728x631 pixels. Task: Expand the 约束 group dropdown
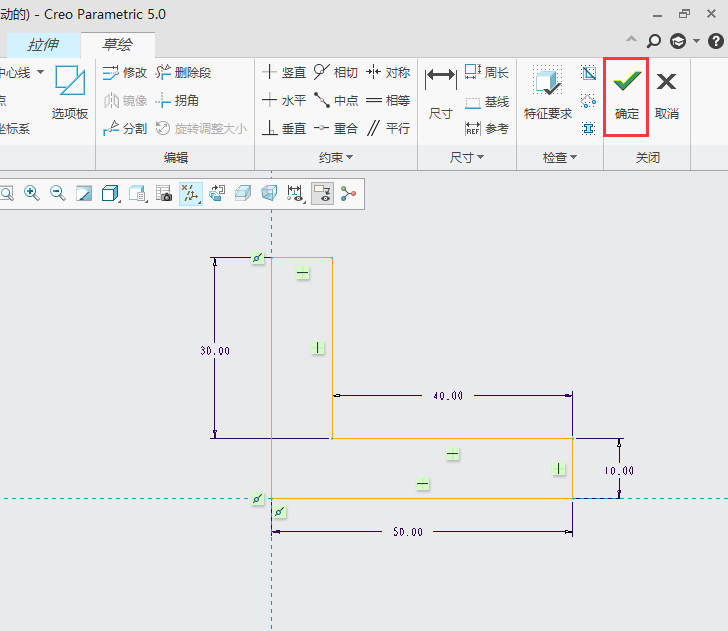336,158
